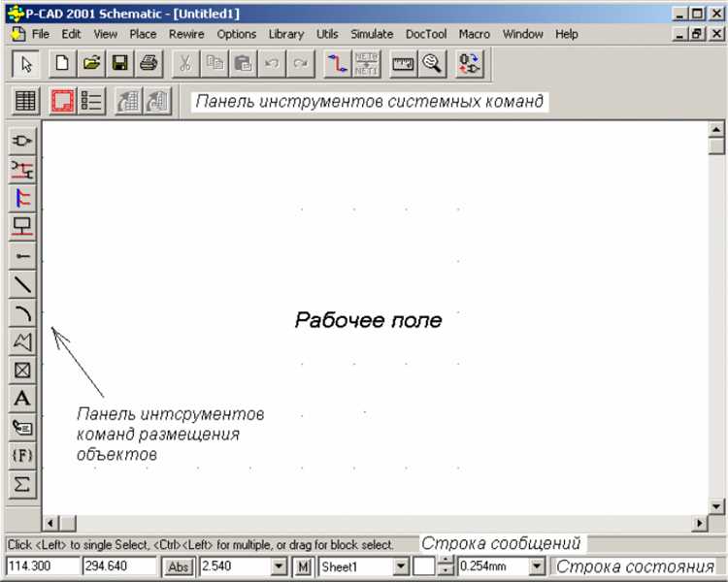Select the Place Field {F} tool
The image size is (728, 582).
coord(22,456)
